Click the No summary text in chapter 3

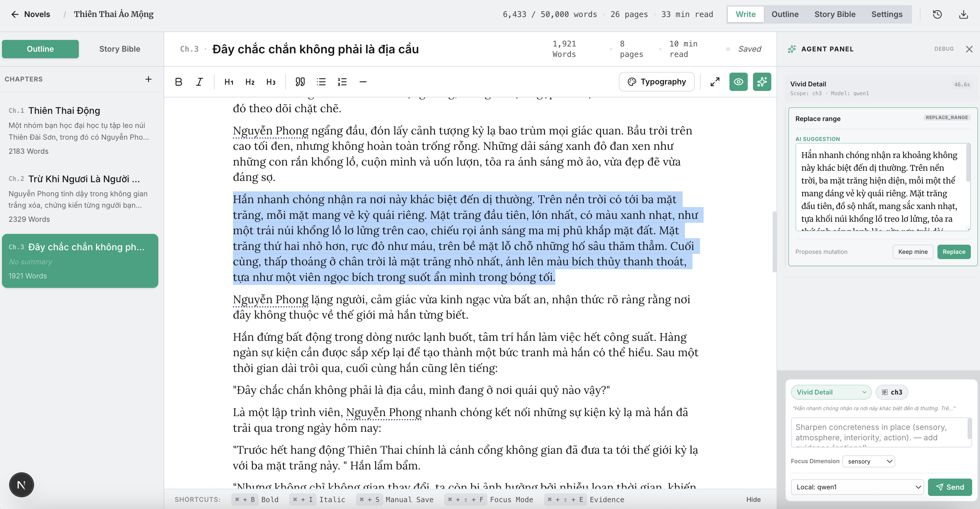[30, 262]
